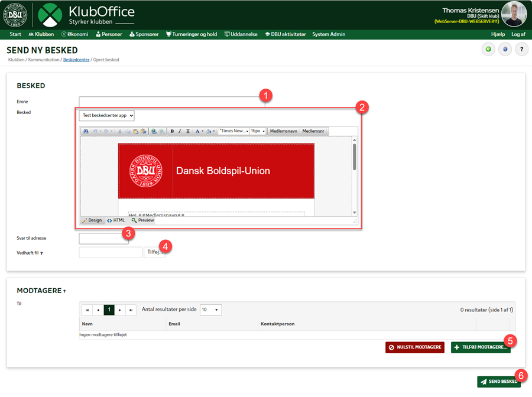
Task: Open background color picker dropdown arrow
Action: pyautogui.click(x=214, y=131)
